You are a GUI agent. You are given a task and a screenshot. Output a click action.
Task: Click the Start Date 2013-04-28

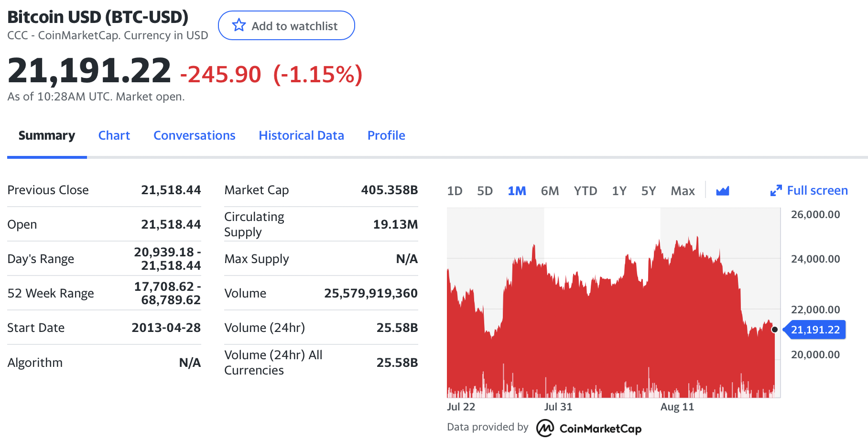(x=166, y=328)
